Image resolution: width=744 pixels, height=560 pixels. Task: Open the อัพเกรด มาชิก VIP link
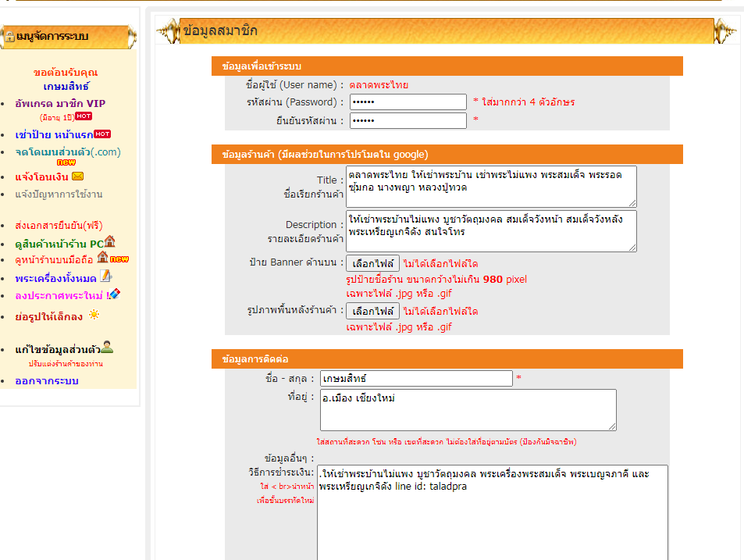60,103
